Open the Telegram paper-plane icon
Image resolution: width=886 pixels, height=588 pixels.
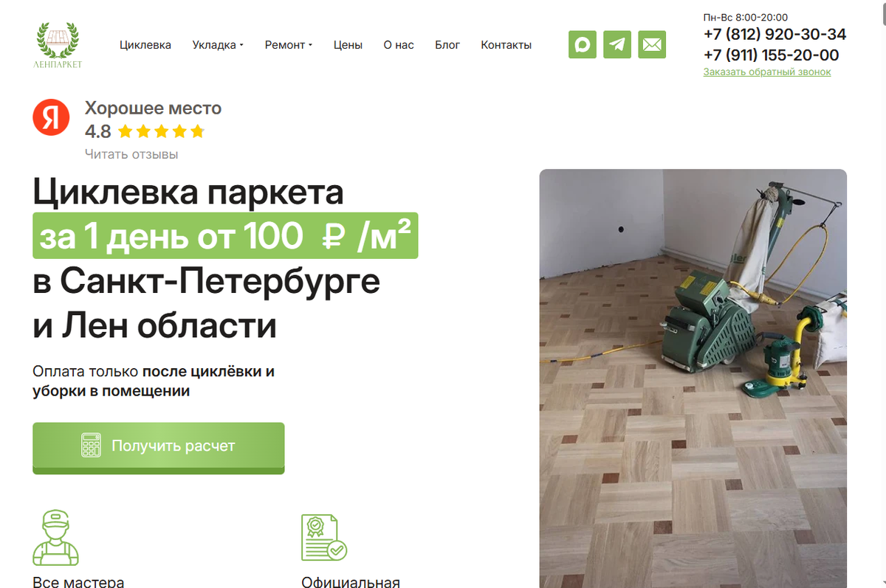pyautogui.click(x=617, y=44)
